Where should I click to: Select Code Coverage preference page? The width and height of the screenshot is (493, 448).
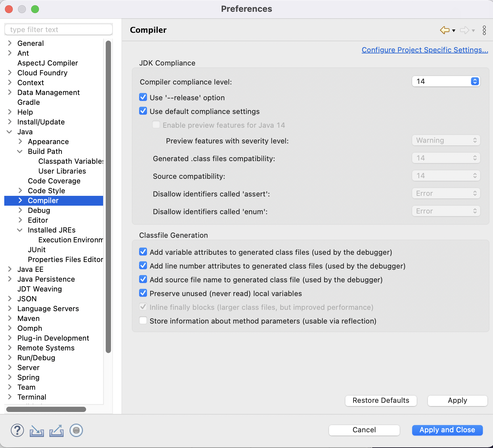pyautogui.click(x=54, y=181)
